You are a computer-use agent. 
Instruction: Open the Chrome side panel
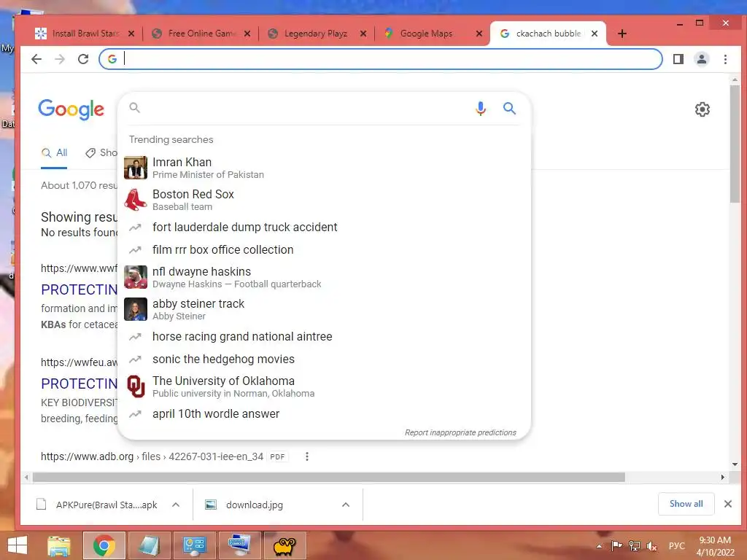pos(678,59)
